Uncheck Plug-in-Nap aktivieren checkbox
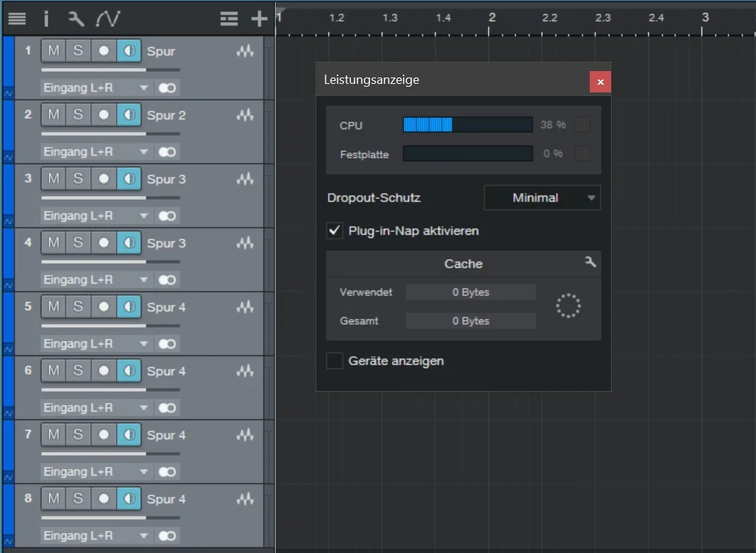This screenshot has width=756, height=553. coord(335,230)
